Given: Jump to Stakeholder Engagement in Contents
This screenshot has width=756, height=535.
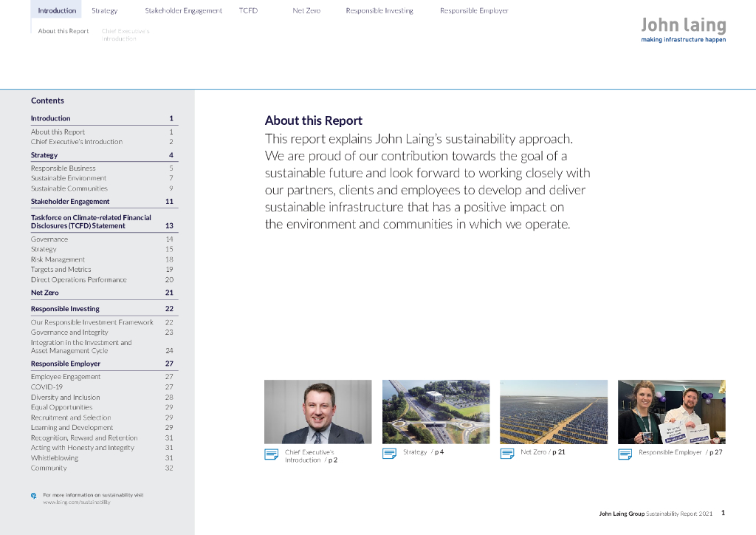Looking at the screenshot, I should click(x=102, y=201).
